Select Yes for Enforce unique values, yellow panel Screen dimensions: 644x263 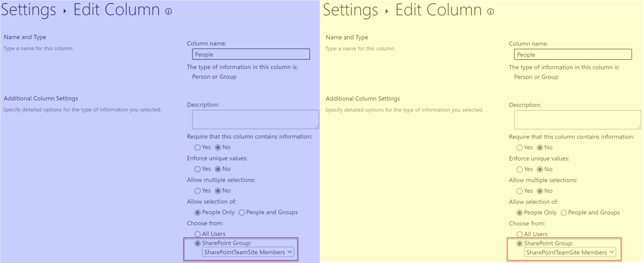coord(520,169)
